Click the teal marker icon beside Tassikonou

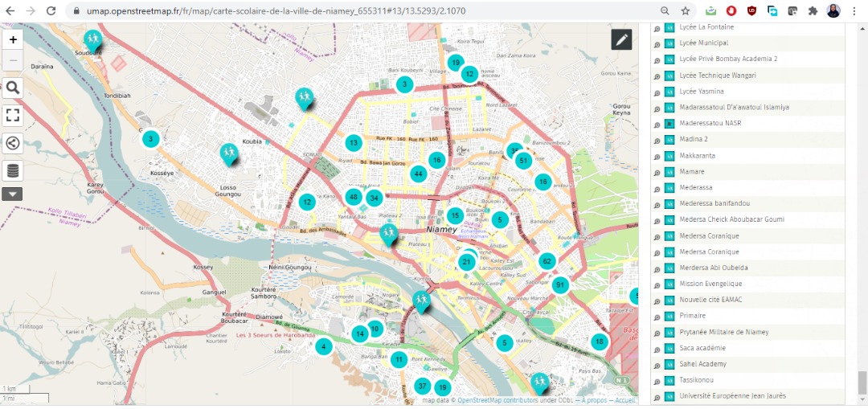(x=669, y=380)
